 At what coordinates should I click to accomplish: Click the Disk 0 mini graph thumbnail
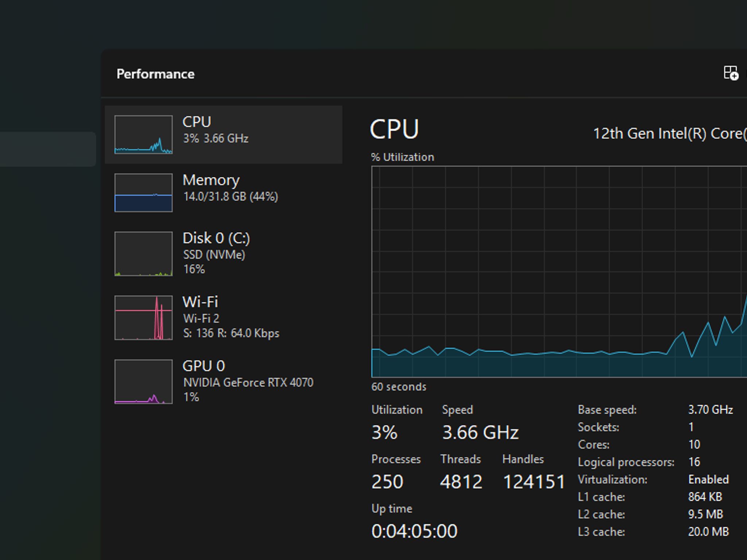(143, 254)
